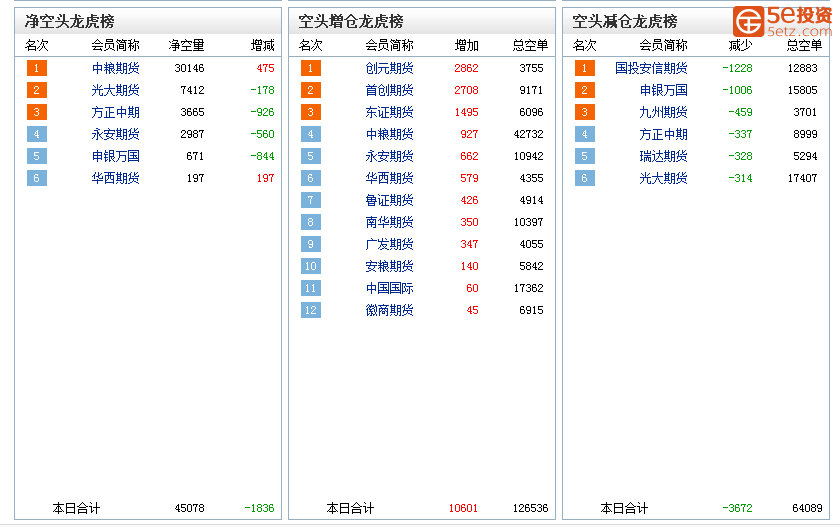Open 华西期货 in 空头增仓龙虎榜 list
This screenshot has width=840, height=527.
(389, 178)
